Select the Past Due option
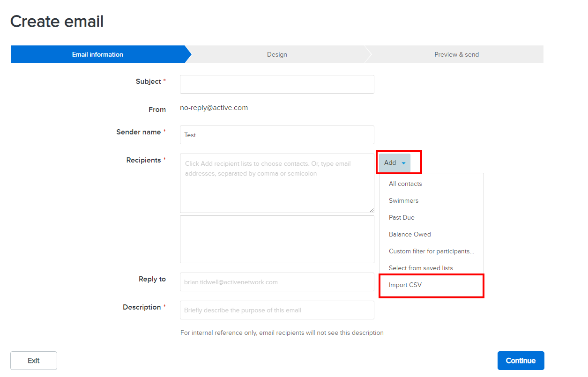The image size is (588, 377). [x=402, y=217]
